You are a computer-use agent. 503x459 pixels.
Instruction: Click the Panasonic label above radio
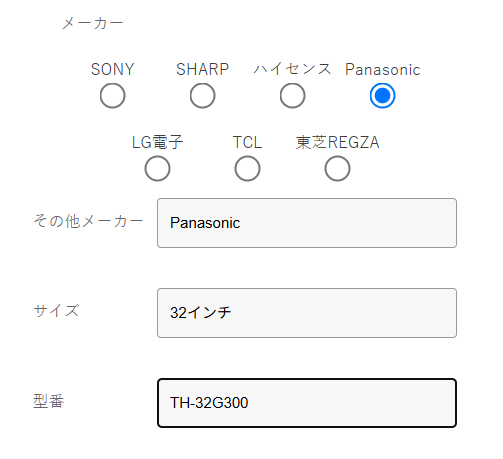[x=383, y=69]
